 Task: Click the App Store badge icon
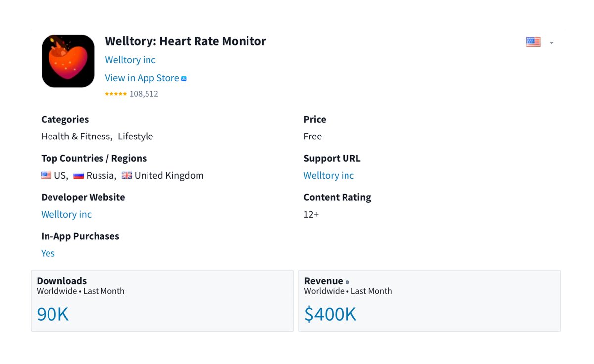click(x=184, y=78)
